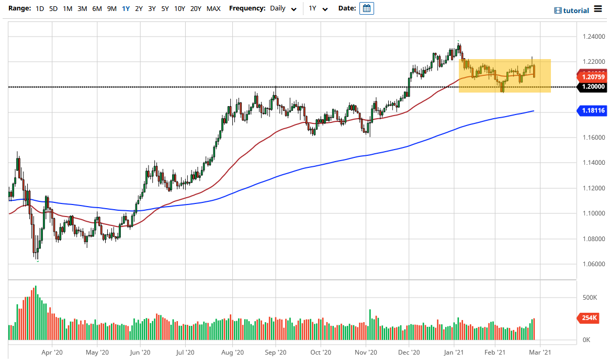Screen dimensions: 609x364
Task: Click the 254K volume label
Action: 589,318
